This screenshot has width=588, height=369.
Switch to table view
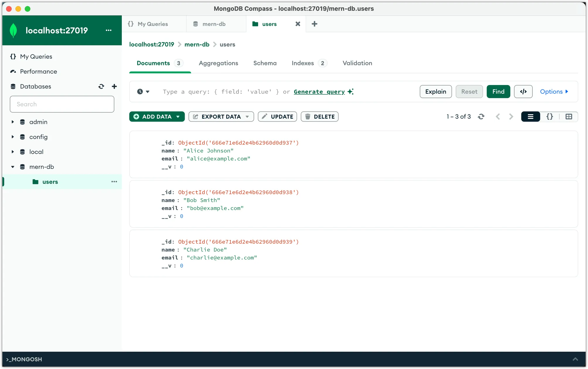pyautogui.click(x=569, y=117)
